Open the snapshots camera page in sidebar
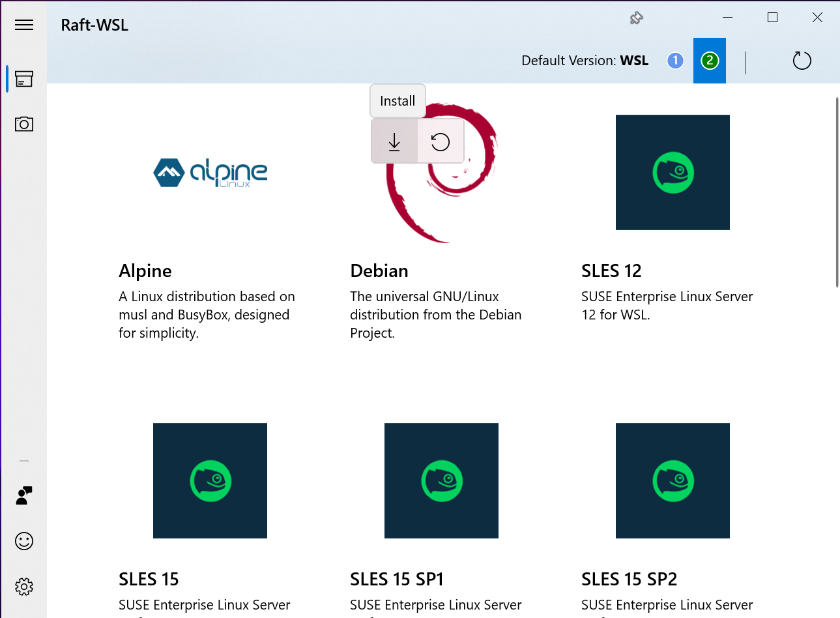Image resolution: width=840 pixels, height=618 pixels. coord(24,124)
